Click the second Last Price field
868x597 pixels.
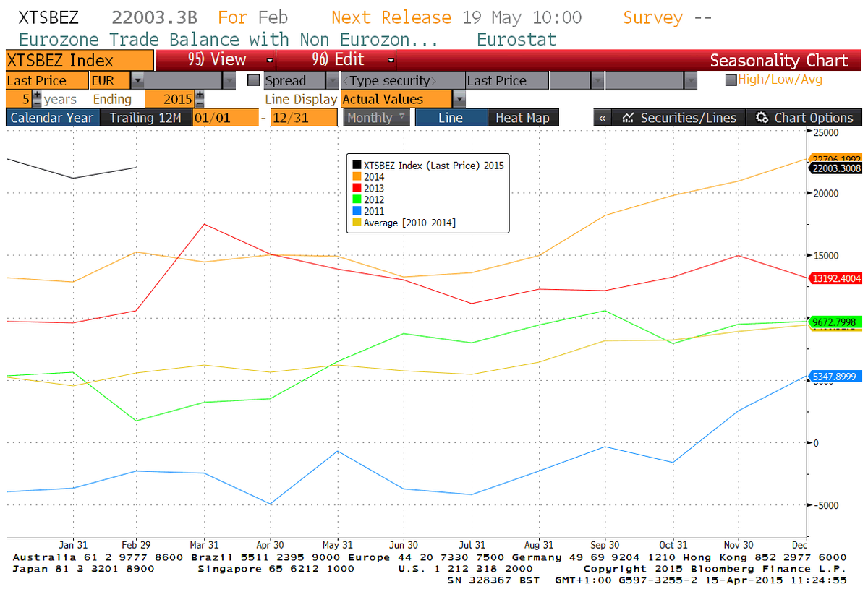click(507, 81)
